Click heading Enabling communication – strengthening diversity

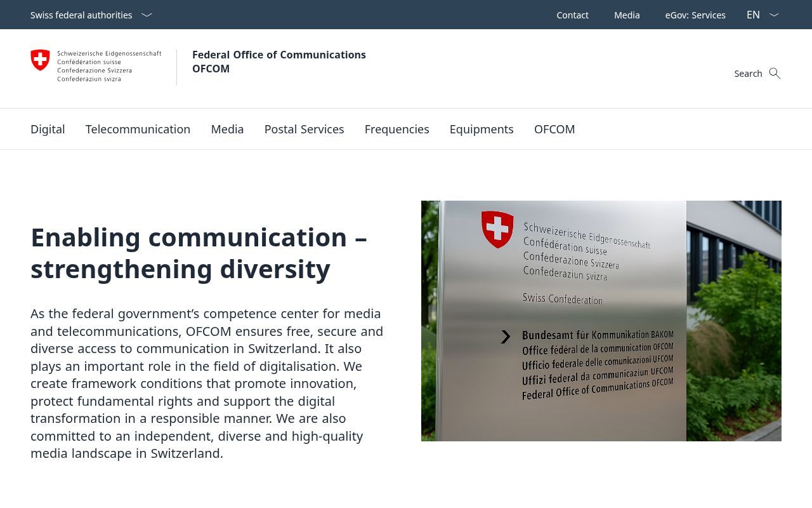[x=199, y=253]
